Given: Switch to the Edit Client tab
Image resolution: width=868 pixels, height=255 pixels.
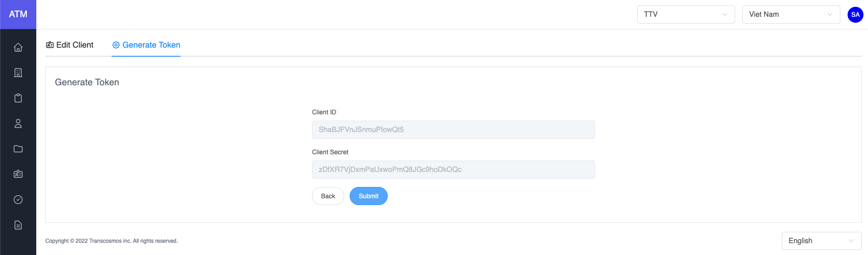Looking at the screenshot, I should point(70,45).
